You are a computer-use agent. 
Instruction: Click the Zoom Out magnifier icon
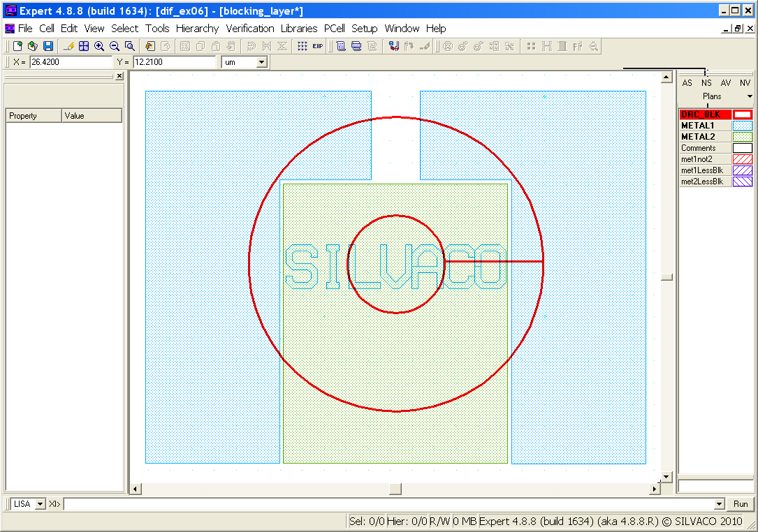pos(115,46)
